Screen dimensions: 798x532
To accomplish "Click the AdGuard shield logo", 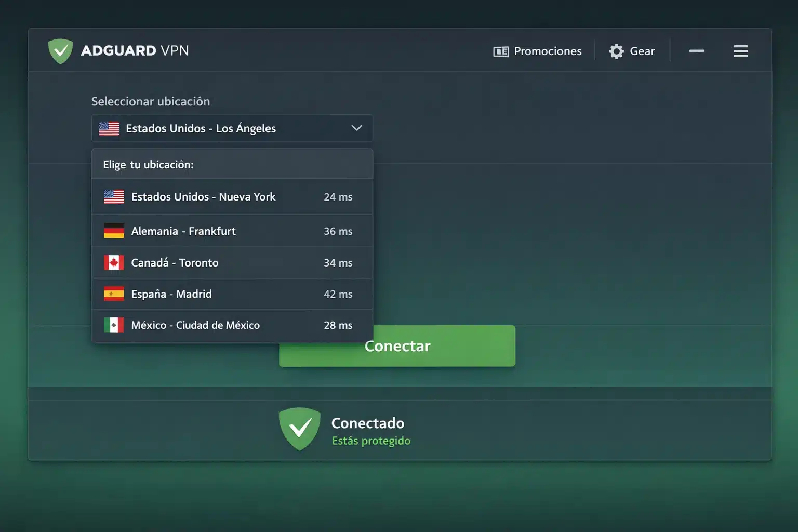I will (61, 50).
